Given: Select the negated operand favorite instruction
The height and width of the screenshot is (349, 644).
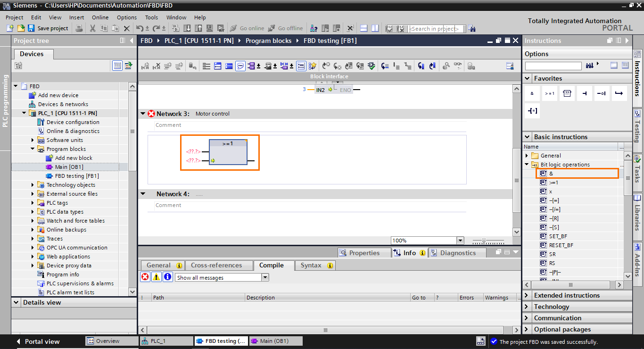Looking at the screenshot, I should pos(602,93).
